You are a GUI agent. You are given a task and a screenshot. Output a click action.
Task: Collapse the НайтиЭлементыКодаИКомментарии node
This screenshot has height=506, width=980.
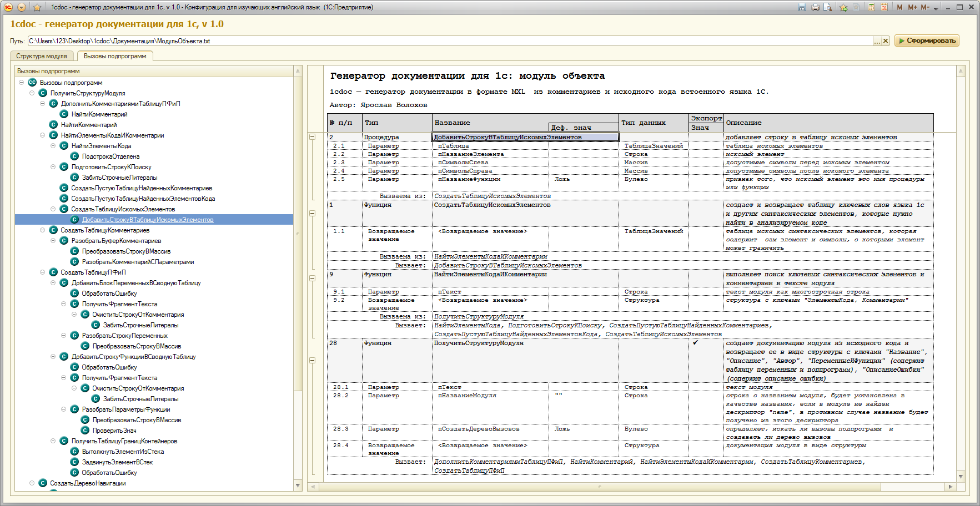[43, 135]
